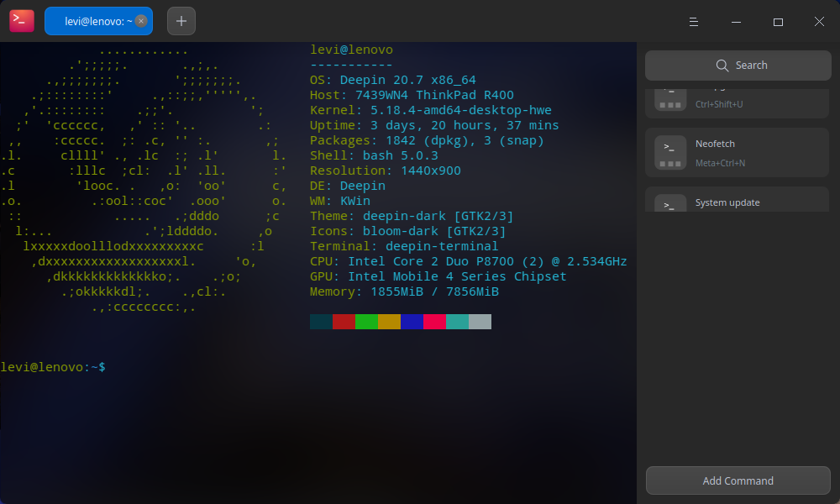This screenshot has height=504, width=840.
Task: Click the search magnifier icon
Action: 722,66
